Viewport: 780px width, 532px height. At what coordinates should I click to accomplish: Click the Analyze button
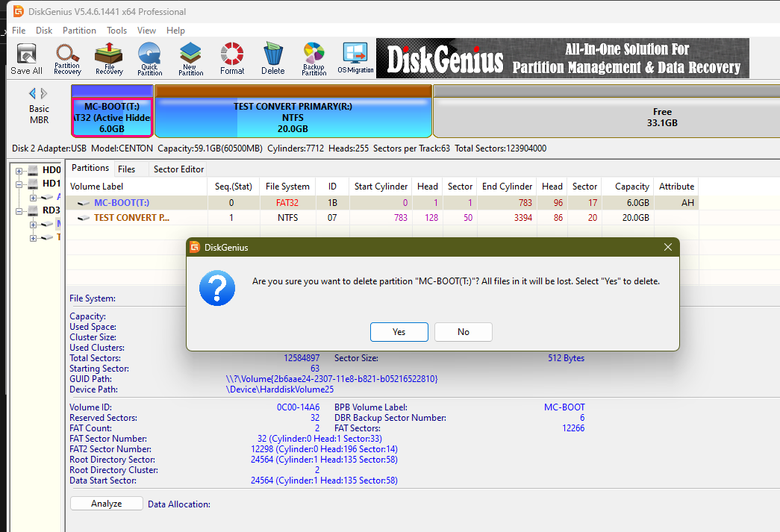coord(107,504)
